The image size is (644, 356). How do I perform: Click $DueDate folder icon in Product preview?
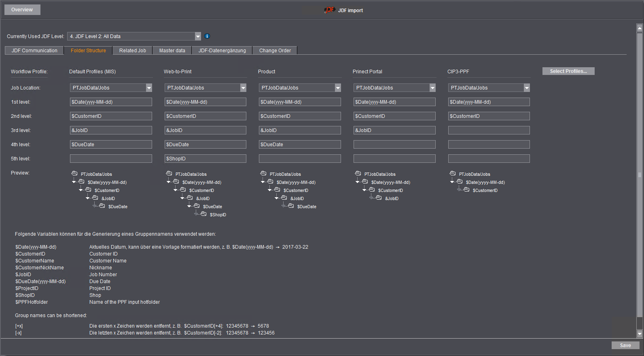[291, 206]
